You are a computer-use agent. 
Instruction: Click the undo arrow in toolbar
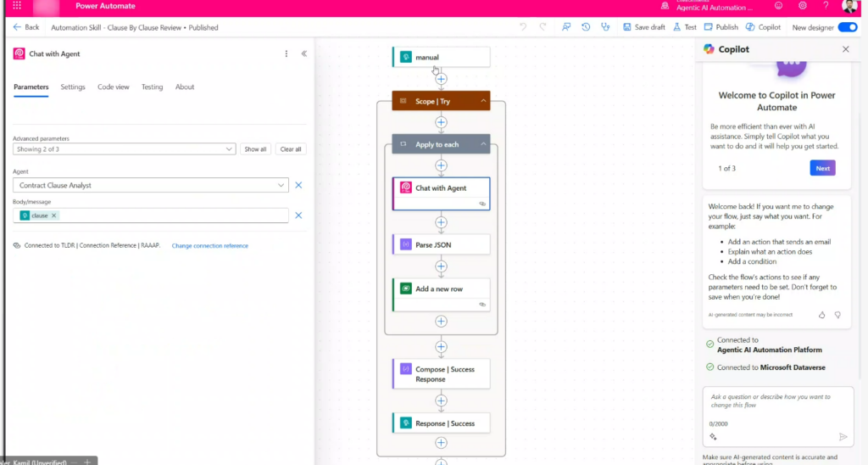pyautogui.click(x=522, y=27)
